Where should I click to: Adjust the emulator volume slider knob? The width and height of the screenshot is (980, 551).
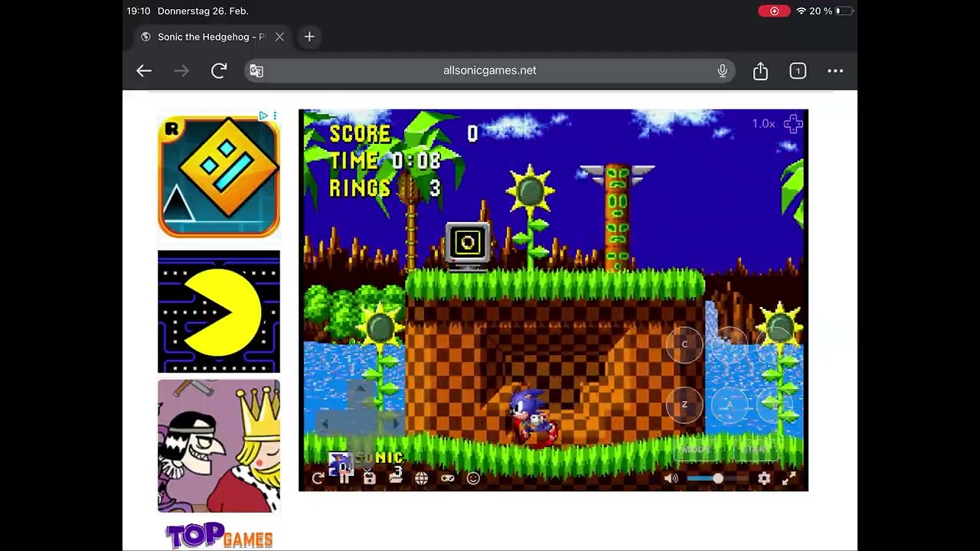[717, 478]
